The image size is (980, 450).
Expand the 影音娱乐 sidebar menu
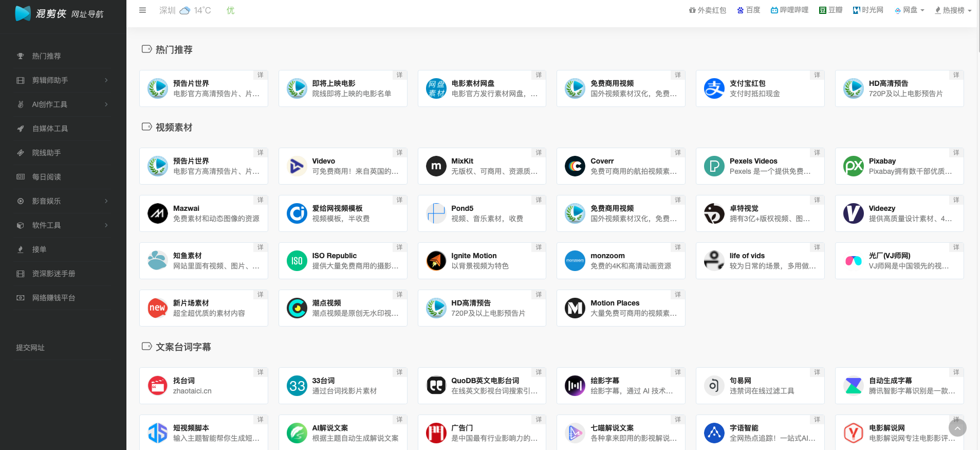click(63, 201)
